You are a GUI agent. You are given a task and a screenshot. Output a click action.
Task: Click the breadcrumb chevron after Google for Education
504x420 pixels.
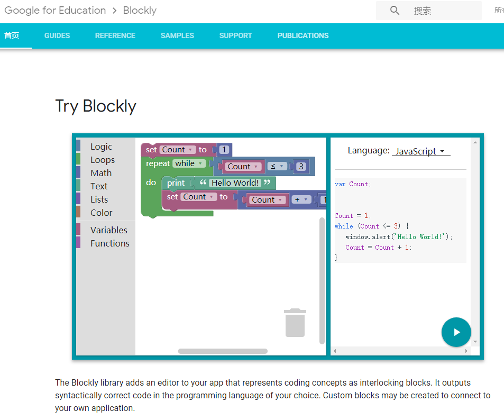(114, 11)
